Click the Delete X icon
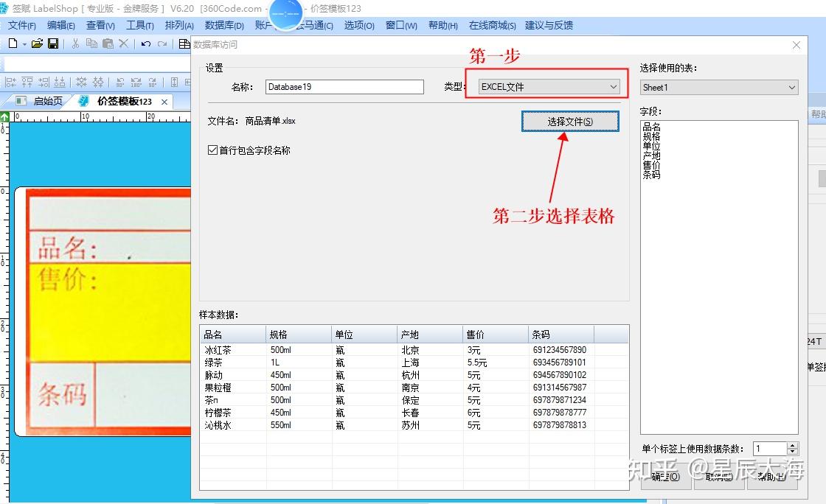This screenshot has height=504, width=826. coord(124,44)
